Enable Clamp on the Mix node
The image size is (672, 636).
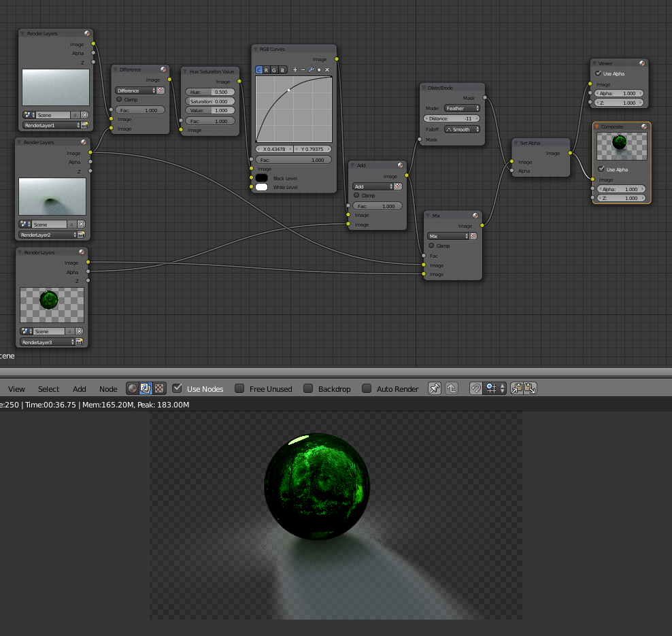click(432, 246)
